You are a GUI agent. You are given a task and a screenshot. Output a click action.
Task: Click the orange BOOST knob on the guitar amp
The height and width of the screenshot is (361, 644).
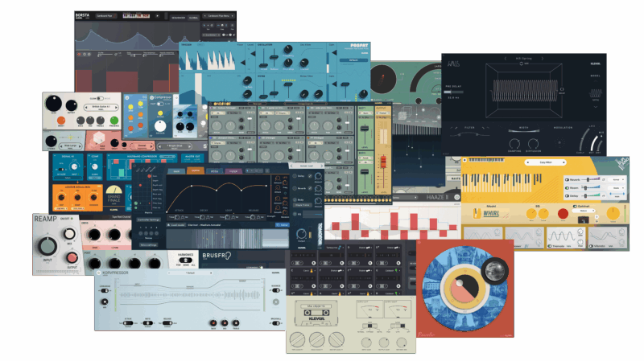(61, 120)
